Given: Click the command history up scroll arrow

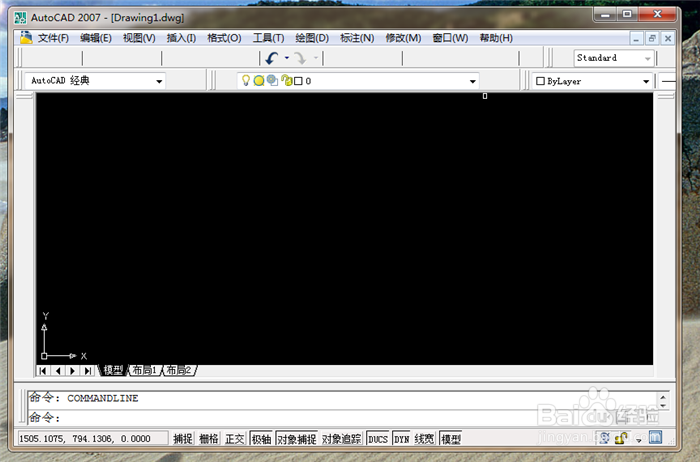Looking at the screenshot, I should 663,397.
